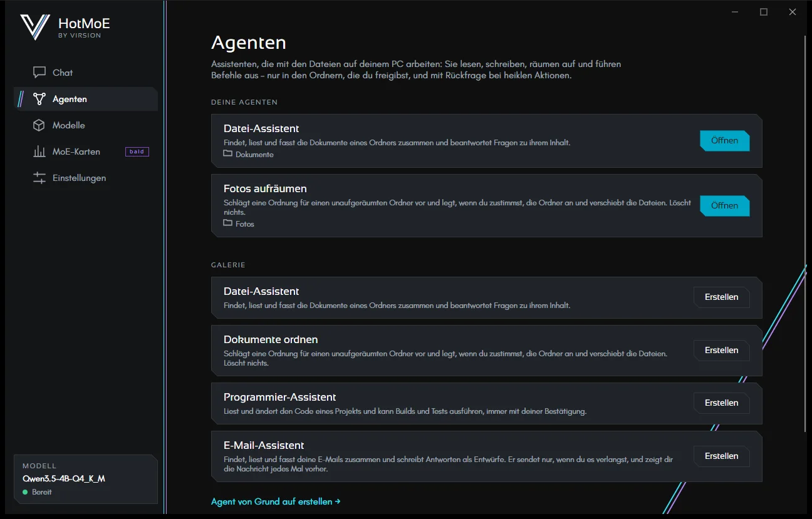Close the HotMoE window
Viewport: 812px width, 519px height.
(x=793, y=12)
